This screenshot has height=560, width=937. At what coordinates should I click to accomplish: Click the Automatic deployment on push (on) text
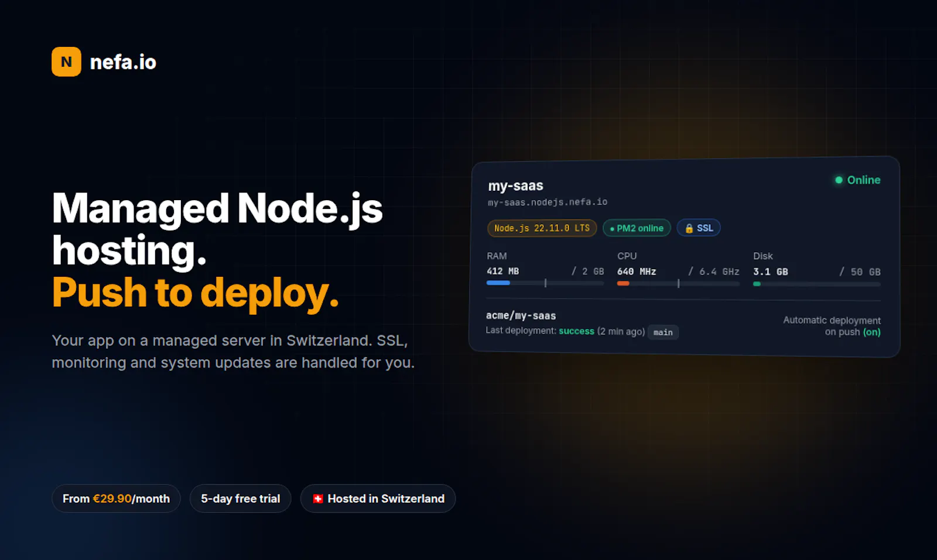pos(832,326)
